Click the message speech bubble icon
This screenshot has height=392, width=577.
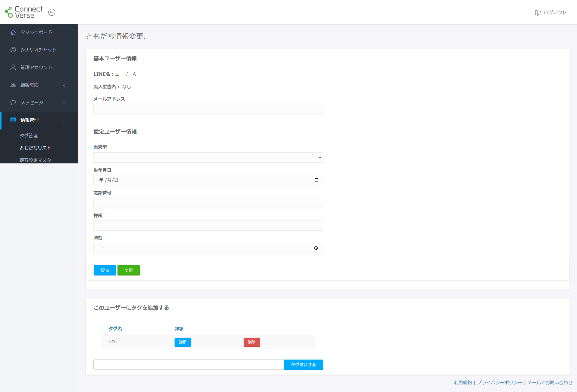coord(13,102)
